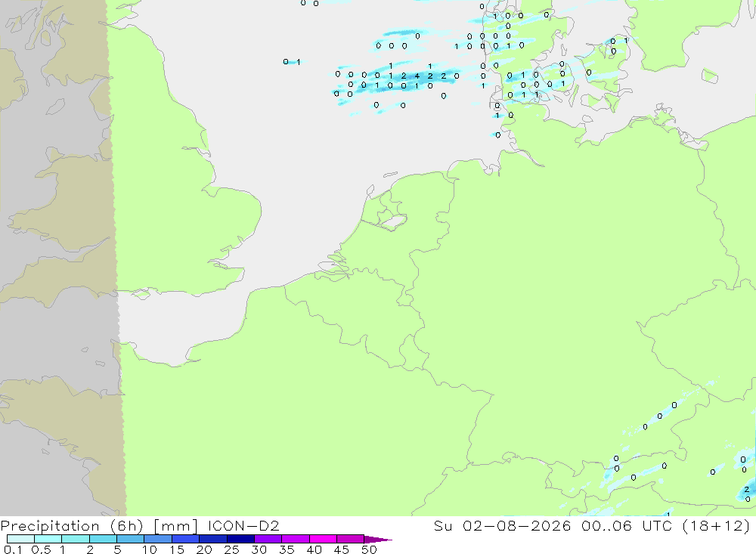This screenshot has width=756, height=554.
Task: Click the '50' legend label
Action: tap(369, 549)
